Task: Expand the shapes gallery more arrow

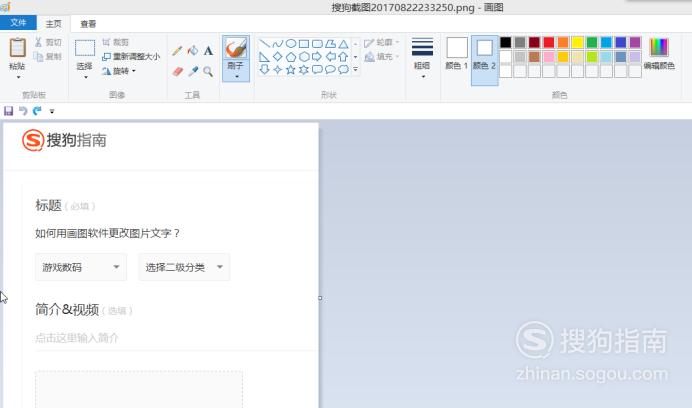Action: [355, 69]
